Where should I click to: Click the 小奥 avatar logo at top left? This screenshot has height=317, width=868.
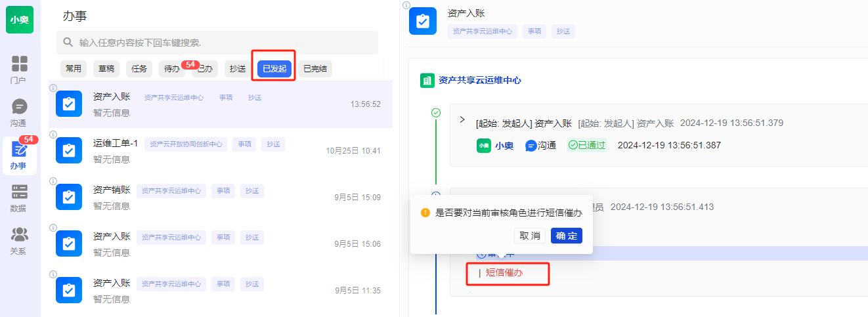(19, 20)
